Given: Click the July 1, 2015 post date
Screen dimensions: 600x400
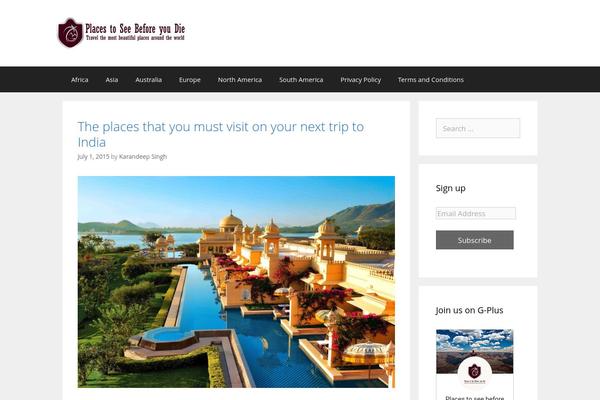Looking at the screenshot, I should (93, 157).
